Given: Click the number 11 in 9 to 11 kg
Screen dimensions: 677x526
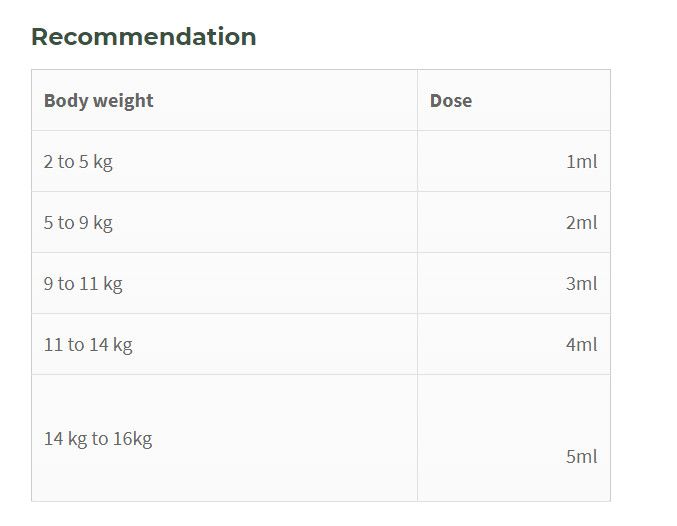Looking at the screenshot, I should [89, 283].
